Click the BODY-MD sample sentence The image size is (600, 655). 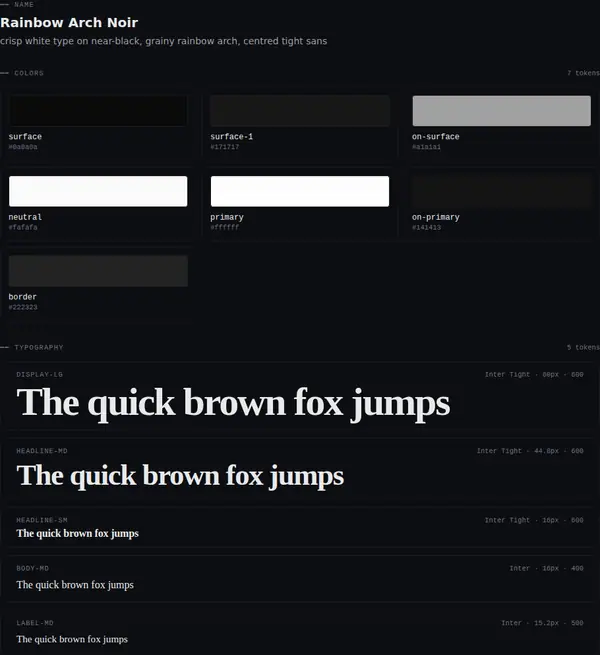click(x=75, y=585)
